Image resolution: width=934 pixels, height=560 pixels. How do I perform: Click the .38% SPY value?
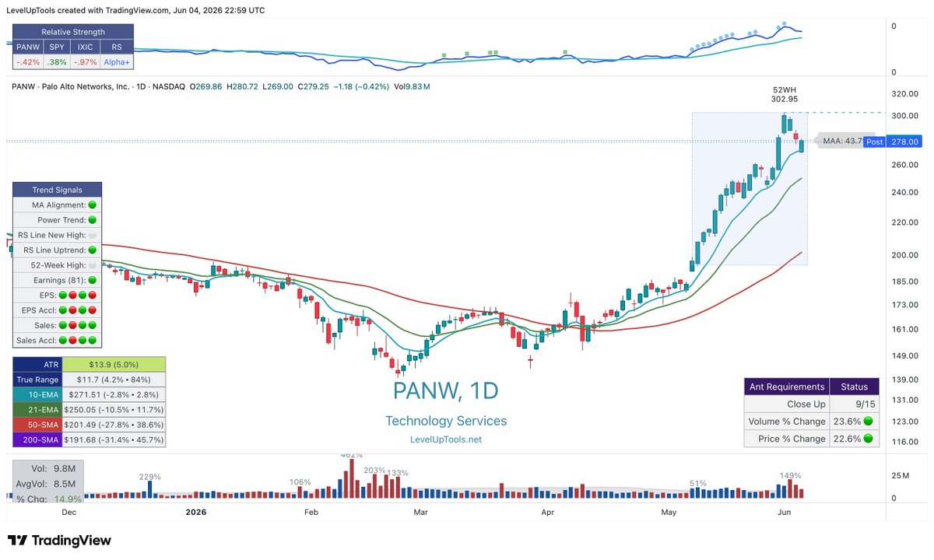click(56, 62)
